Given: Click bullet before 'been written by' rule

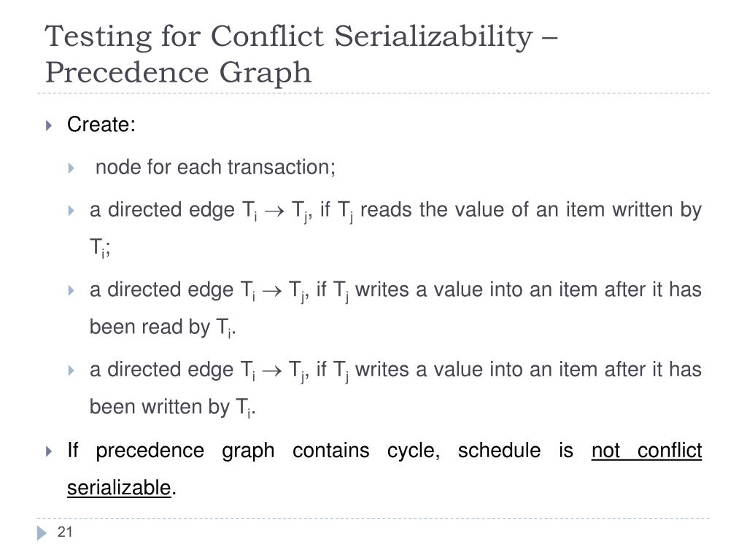Looking at the screenshot, I should 71,370.
